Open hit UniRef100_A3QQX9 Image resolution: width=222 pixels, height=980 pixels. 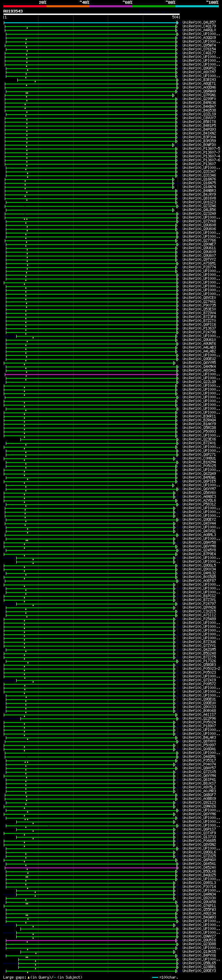pos(199,38)
